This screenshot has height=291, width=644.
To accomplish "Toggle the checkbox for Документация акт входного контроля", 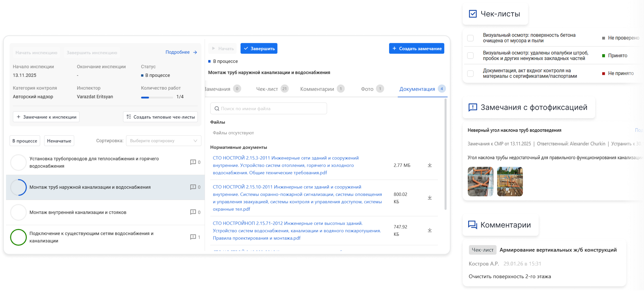I will pos(470,73).
